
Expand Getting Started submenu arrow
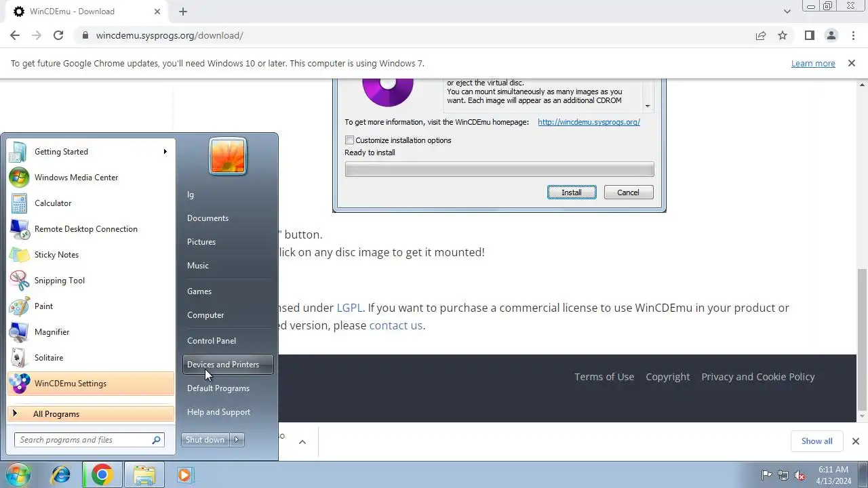[x=165, y=151]
